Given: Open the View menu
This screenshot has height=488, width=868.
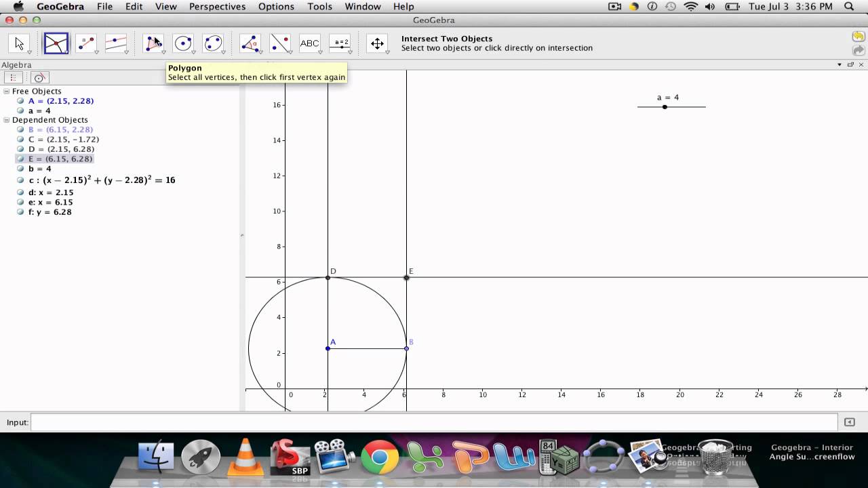Looking at the screenshot, I should (165, 7).
